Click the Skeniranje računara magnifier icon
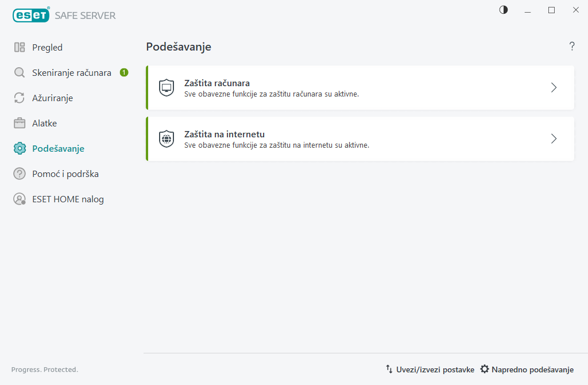588x385 pixels. (x=20, y=73)
